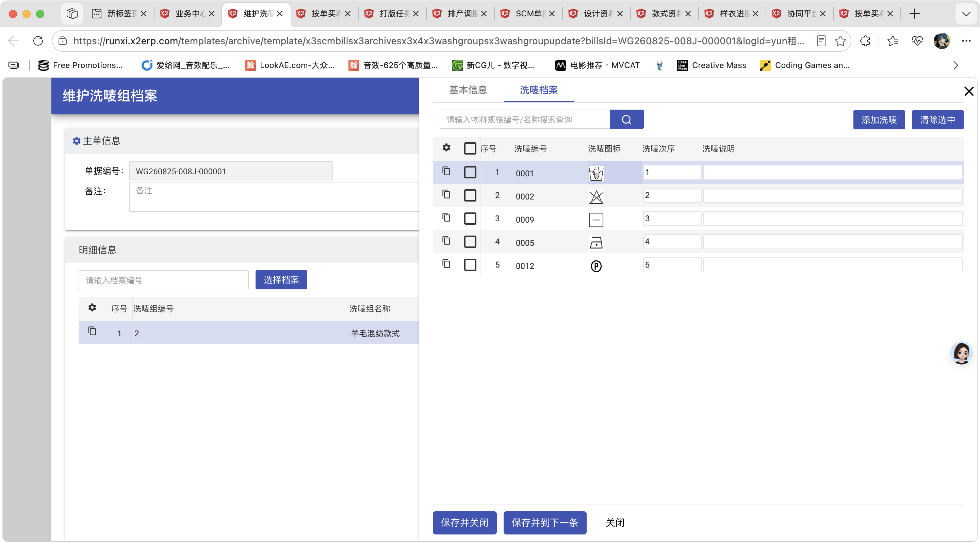This screenshot has width=980, height=544.
Task: Open Free Promotions bookmark
Action: coord(80,65)
